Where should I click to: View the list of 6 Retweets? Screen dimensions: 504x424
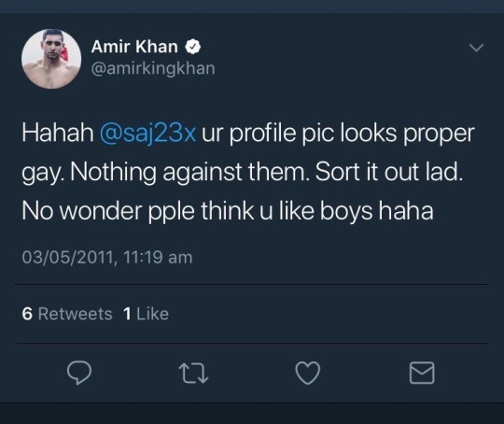point(67,314)
